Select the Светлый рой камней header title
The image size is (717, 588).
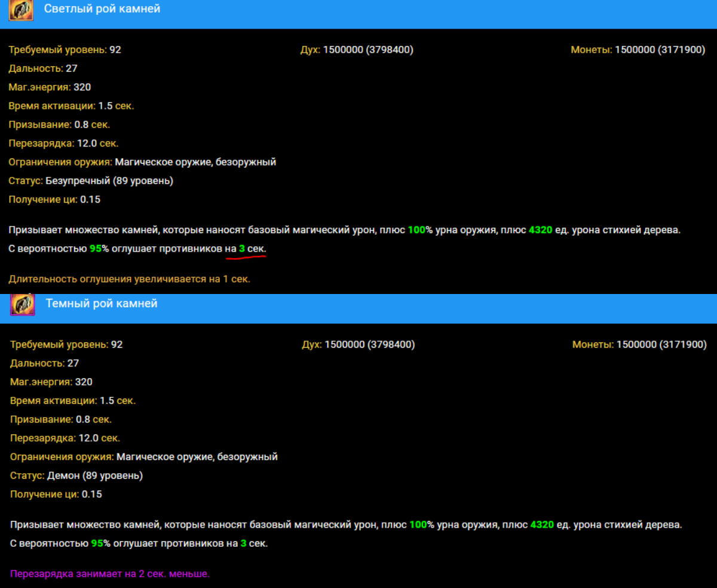tap(102, 9)
